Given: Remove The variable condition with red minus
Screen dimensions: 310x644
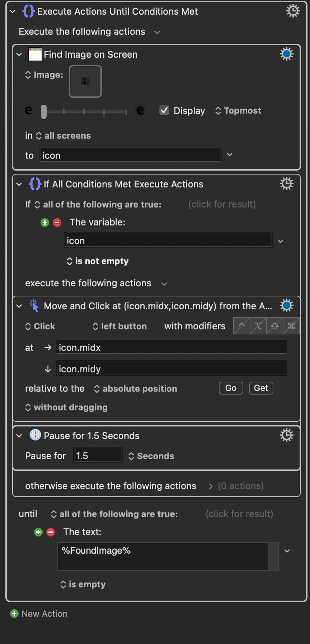Looking at the screenshot, I should (57, 223).
